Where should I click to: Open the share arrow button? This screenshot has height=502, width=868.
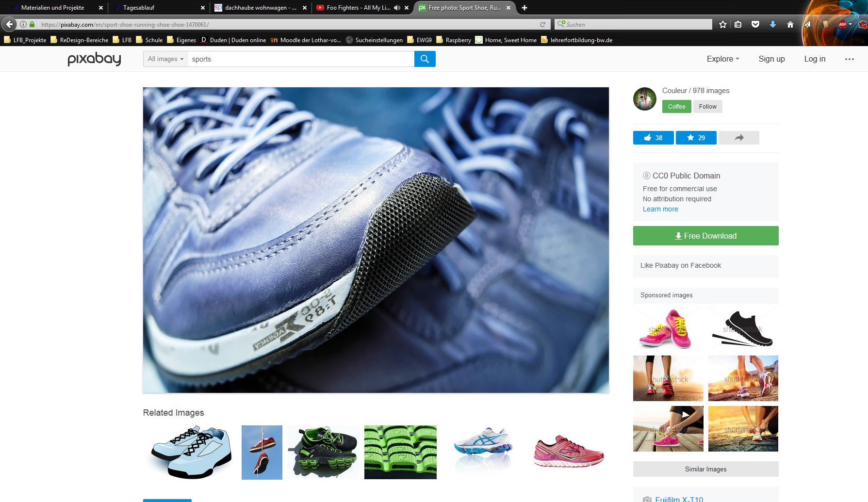point(738,138)
